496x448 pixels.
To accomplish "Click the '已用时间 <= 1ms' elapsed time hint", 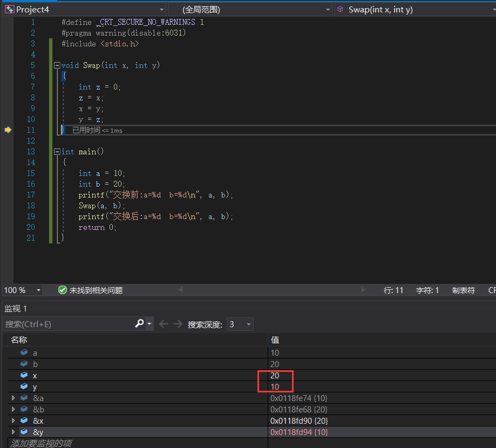I will 98,130.
